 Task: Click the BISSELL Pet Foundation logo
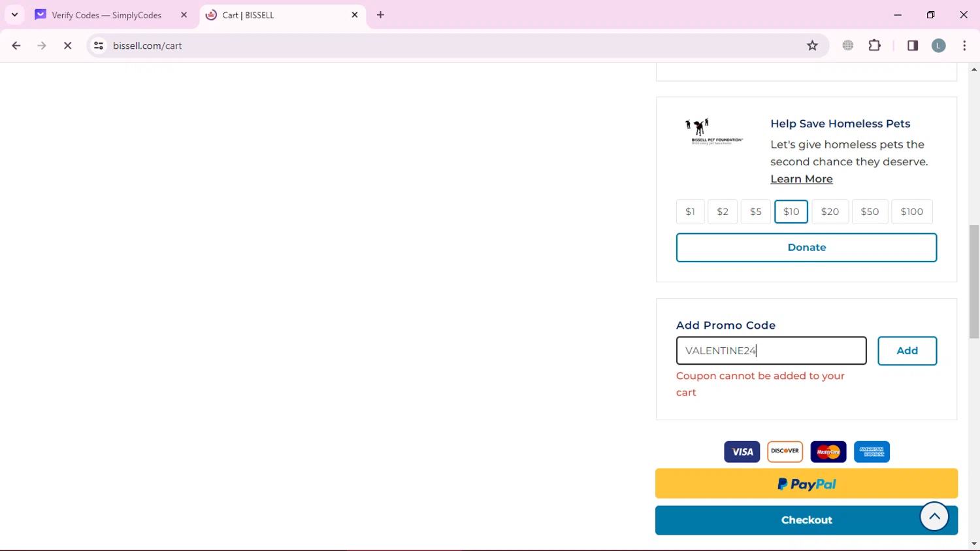coord(713,131)
